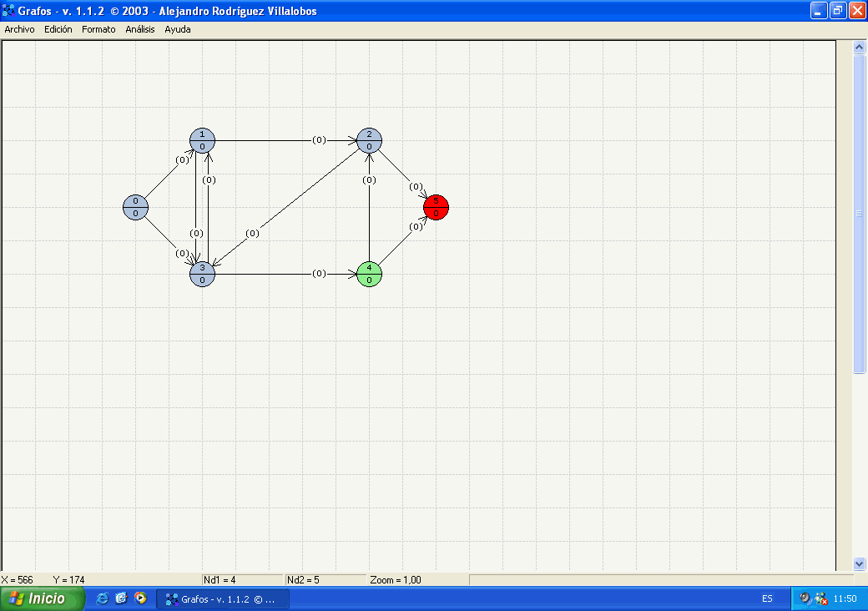Select graph node 2
Screen dimensions: 868x611
click(369, 140)
